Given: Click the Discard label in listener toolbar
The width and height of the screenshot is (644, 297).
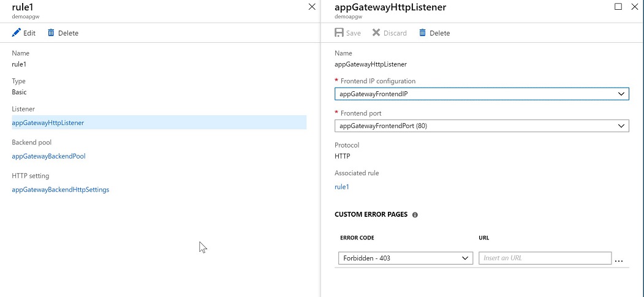Looking at the screenshot, I should [395, 33].
